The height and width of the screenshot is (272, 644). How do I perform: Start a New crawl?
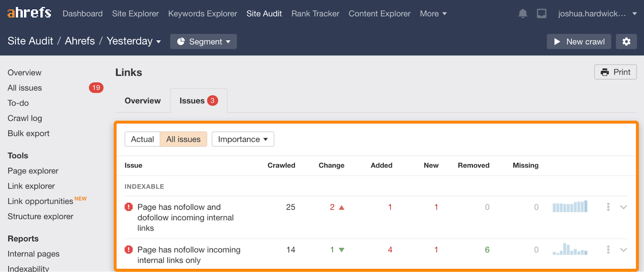579,41
